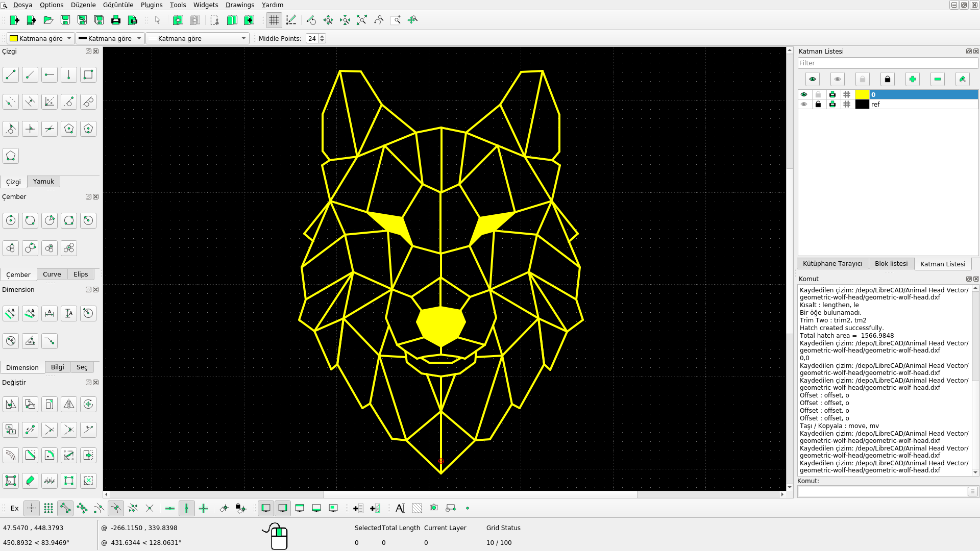Click the yellow color swatch of layer 0
980x551 pixels.
pos(862,94)
